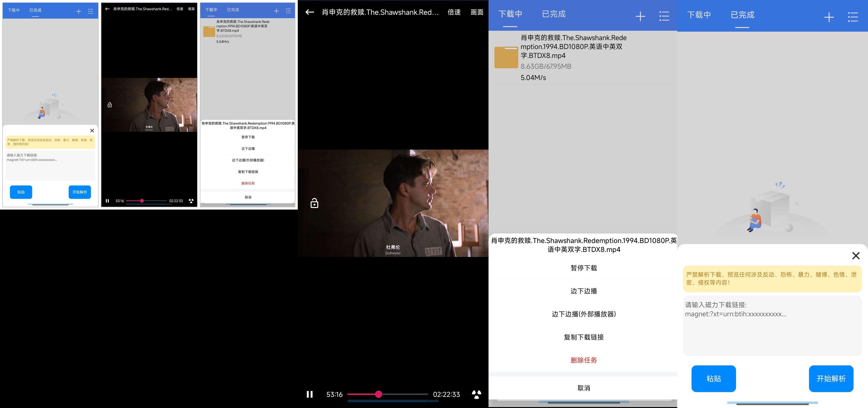Focus large magnet link input field
The width and height of the screenshot is (868, 408).
pyautogui.click(x=772, y=325)
